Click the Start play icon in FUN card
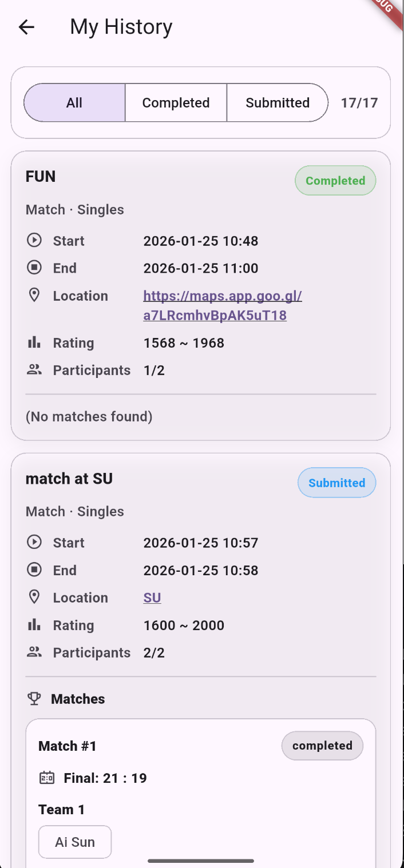Image resolution: width=404 pixels, height=868 pixels. click(x=34, y=240)
